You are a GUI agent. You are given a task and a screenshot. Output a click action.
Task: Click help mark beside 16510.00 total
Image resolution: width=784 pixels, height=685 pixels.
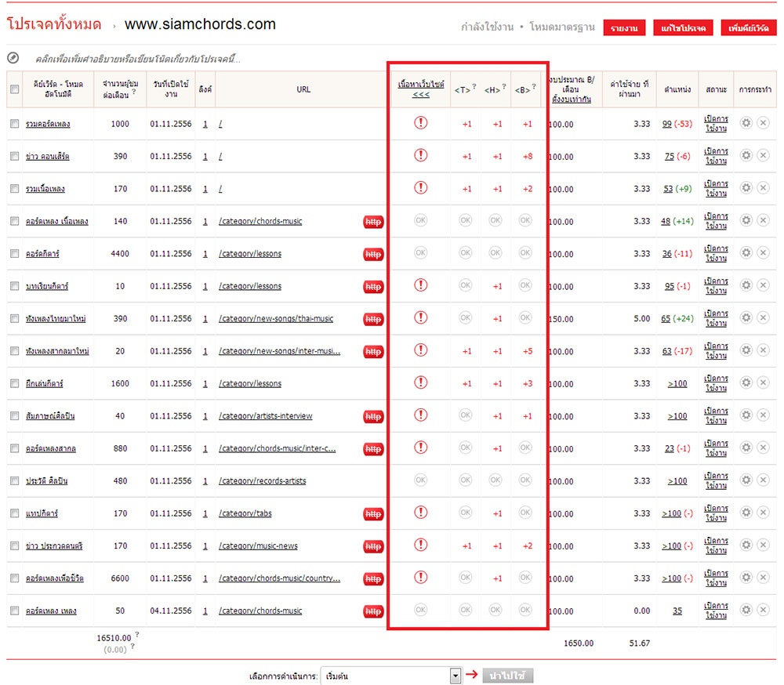click(x=137, y=634)
